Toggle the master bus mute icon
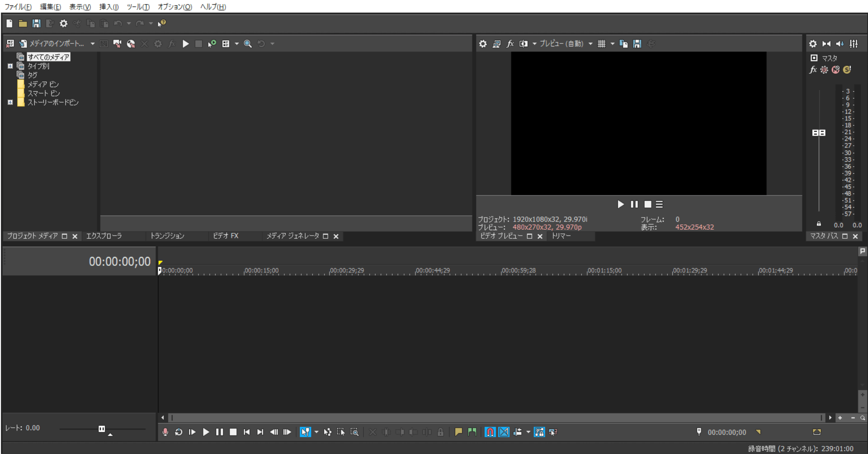Viewport: 868px width, 454px height. (x=835, y=70)
